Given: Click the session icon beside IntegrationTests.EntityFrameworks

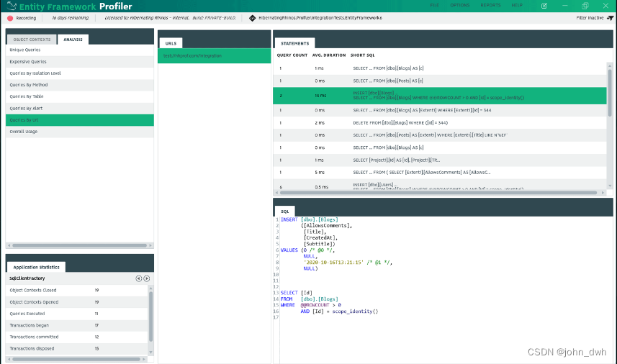Looking at the screenshot, I should 252,17.
